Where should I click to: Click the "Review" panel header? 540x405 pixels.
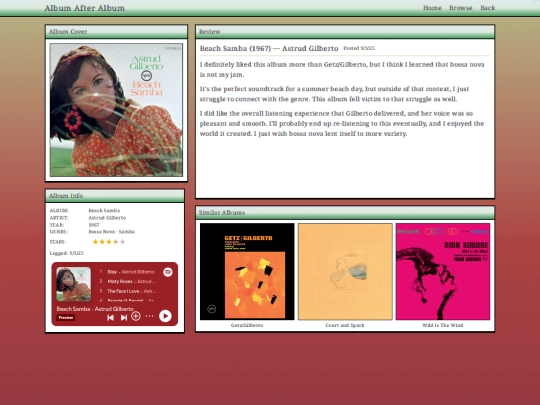[x=345, y=32]
